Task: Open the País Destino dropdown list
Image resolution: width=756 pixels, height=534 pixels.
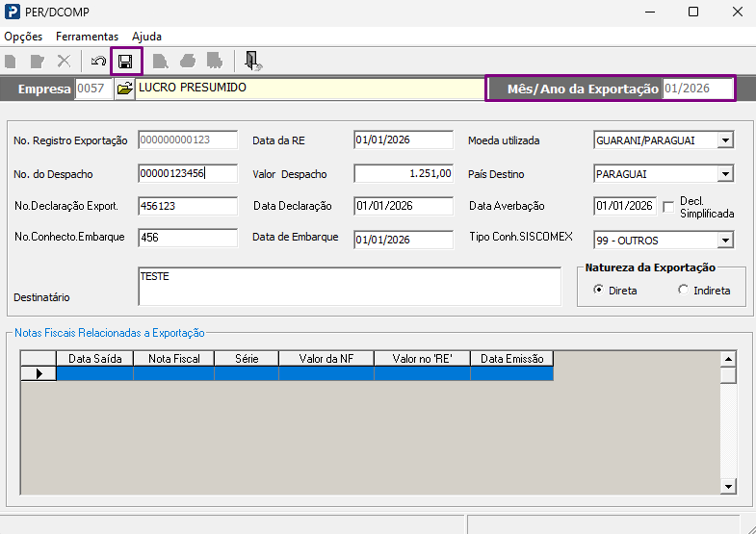Action: (724, 174)
